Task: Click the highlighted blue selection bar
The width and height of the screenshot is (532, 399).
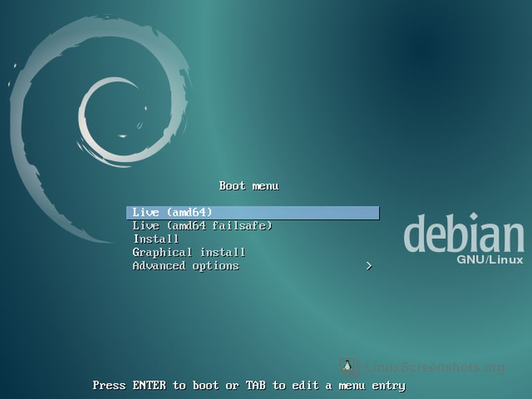Action: pos(253,210)
